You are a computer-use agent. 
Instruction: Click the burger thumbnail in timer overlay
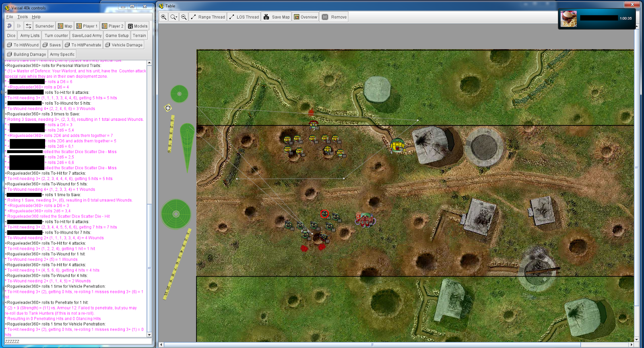click(x=569, y=19)
